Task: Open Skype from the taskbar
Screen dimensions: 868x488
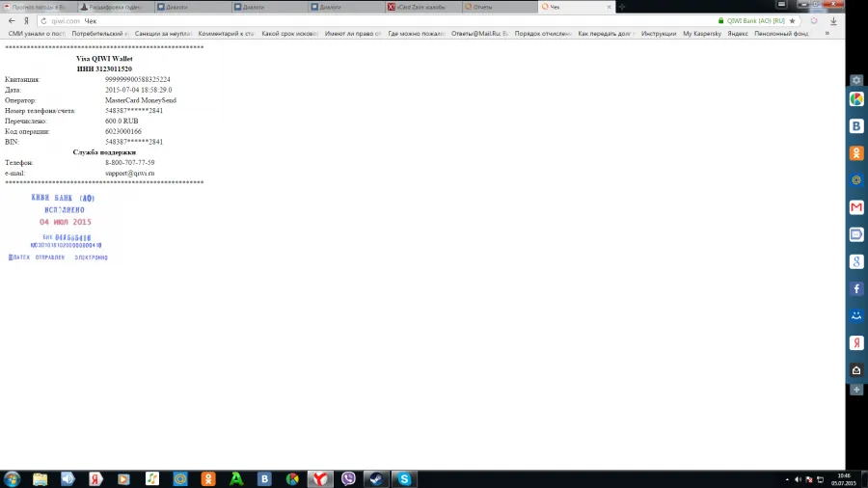Action: coord(404,479)
